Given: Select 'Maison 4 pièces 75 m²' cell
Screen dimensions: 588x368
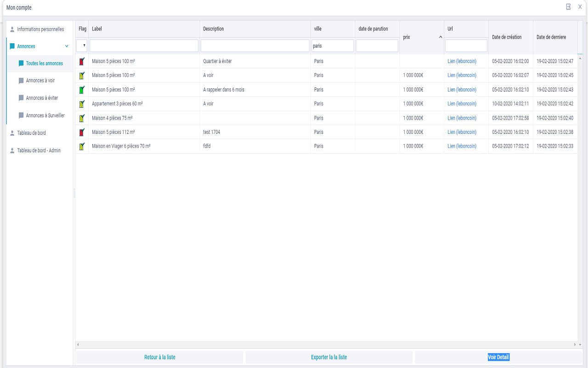Looking at the screenshot, I should pyautogui.click(x=144, y=118).
